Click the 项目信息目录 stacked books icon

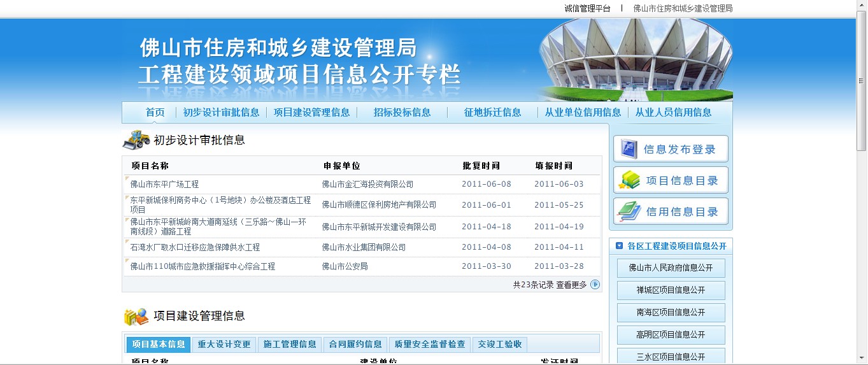coord(629,180)
